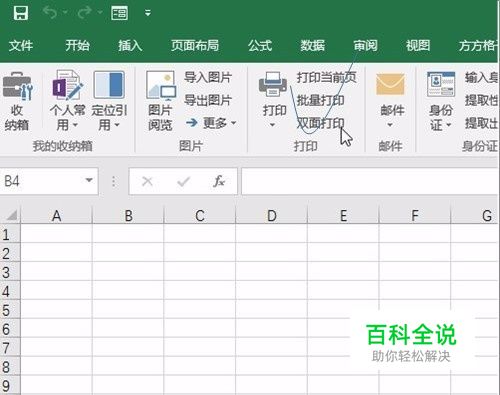This screenshot has width=500, height=395.
Task: Switch to the 公式 ribbon tab
Action: (260, 45)
